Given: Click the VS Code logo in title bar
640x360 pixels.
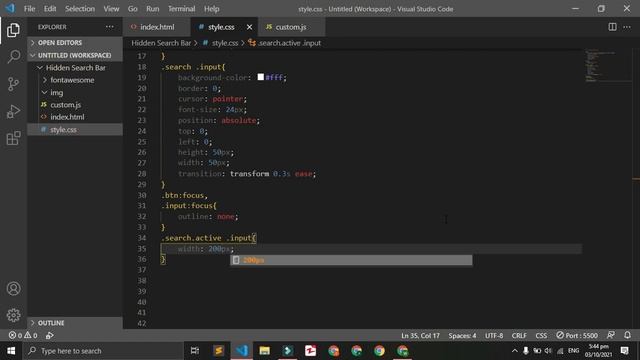Looking at the screenshot, I should pos(10,8).
